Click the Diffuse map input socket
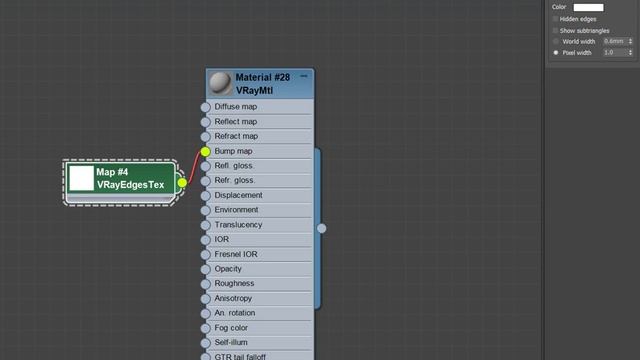The height and width of the screenshot is (360, 640). point(206,107)
